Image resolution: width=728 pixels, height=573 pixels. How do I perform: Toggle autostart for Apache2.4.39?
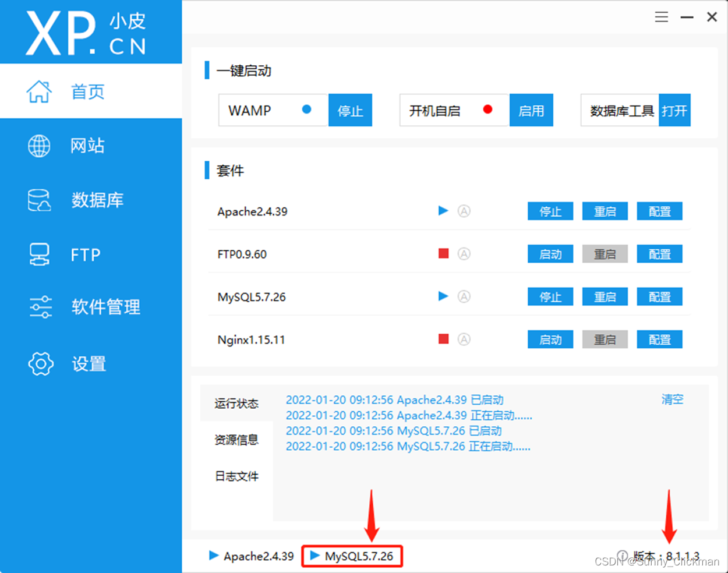pos(464,211)
